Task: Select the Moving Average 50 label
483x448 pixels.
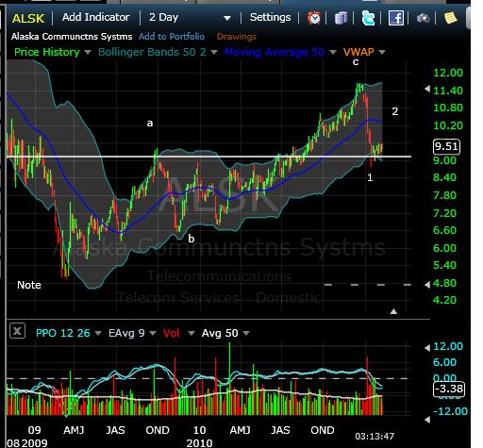Action: tap(275, 52)
